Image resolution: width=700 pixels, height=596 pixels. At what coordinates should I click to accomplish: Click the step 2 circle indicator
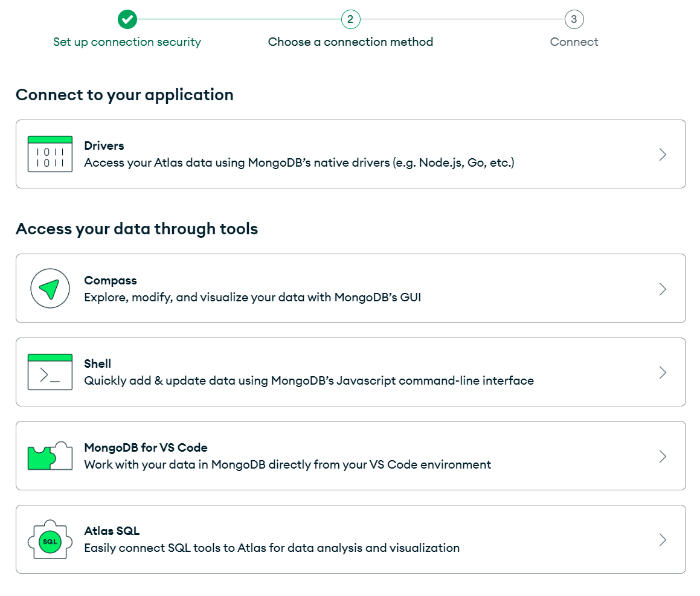pyautogui.click(x=350, y=19)
